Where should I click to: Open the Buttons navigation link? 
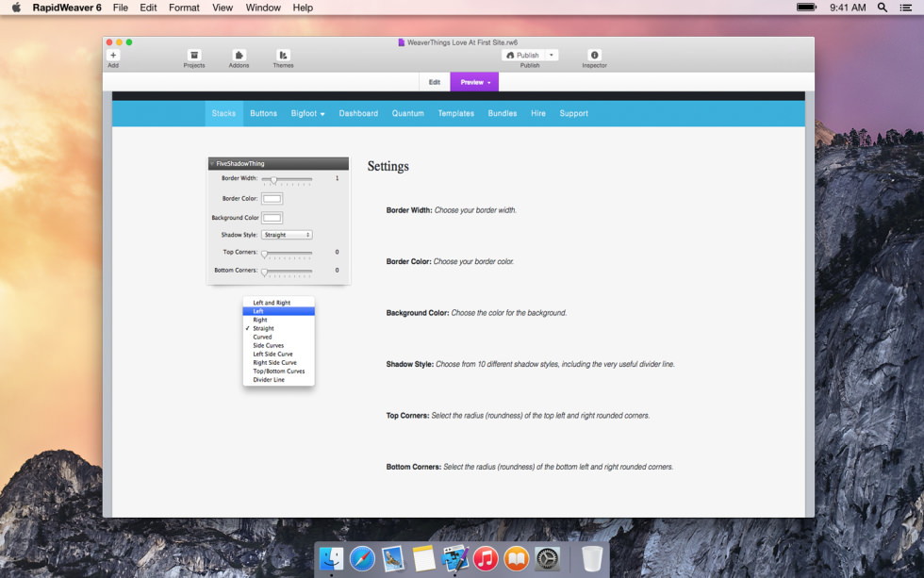(263, 113)
